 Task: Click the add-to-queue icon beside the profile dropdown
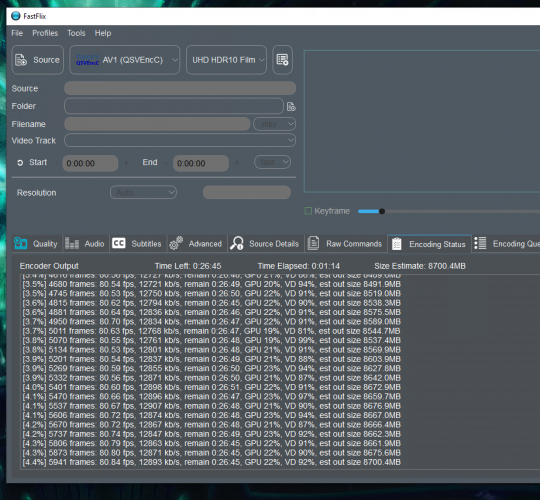pos(282,60)
